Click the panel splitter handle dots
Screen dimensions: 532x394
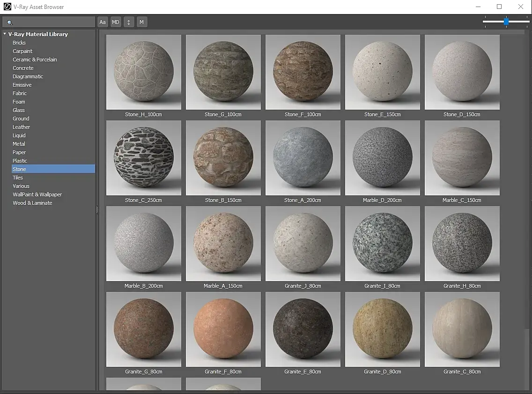coord(97,210)
